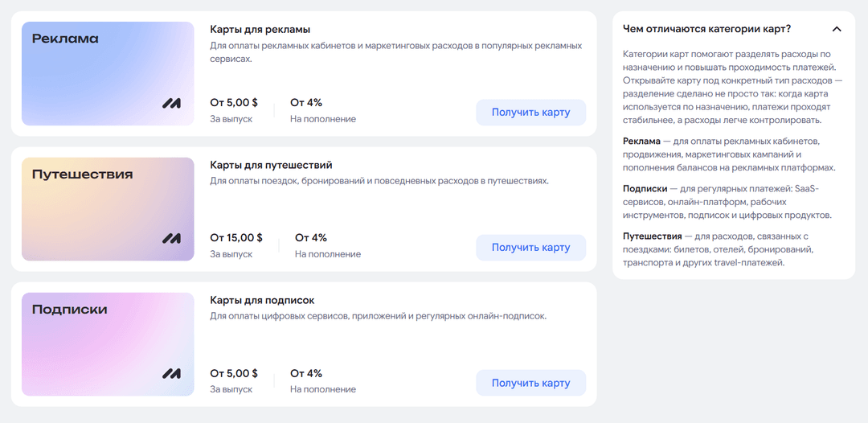Open the pink Подписки card thumbnail

(x=108, y=344)
